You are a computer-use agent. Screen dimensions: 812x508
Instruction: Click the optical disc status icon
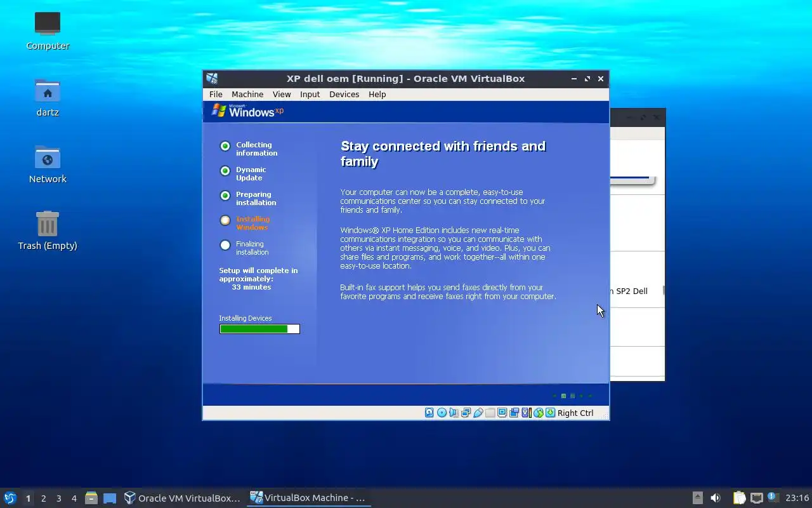coord(442,413)
